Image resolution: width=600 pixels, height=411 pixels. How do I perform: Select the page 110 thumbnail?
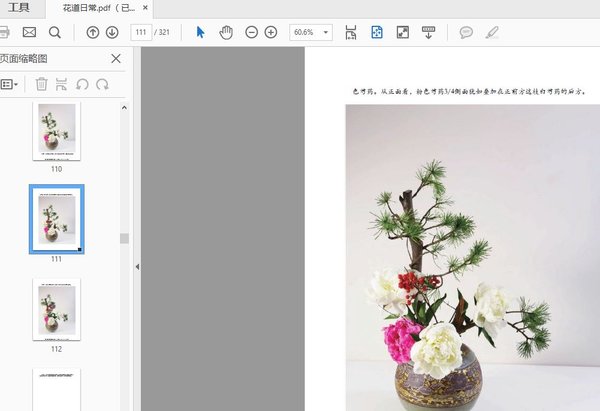(x=57, y=131)
